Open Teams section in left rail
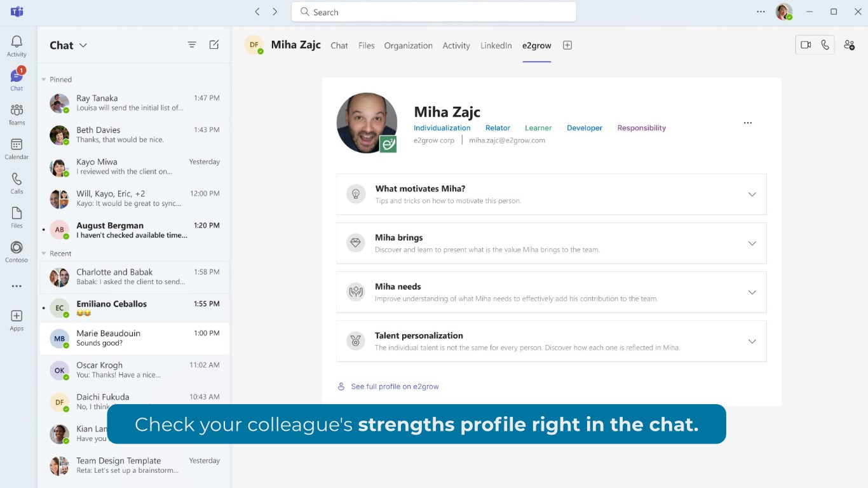Image resolution: width=868 pixels, height=488 pixels. [x=17, y=114]
